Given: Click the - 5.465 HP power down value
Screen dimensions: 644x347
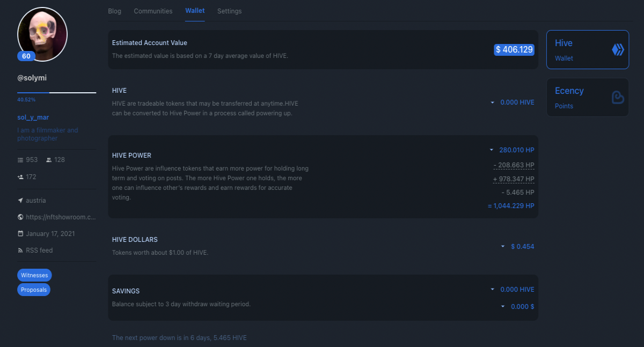Looking at the screenshot, I should tap(517, 192).
